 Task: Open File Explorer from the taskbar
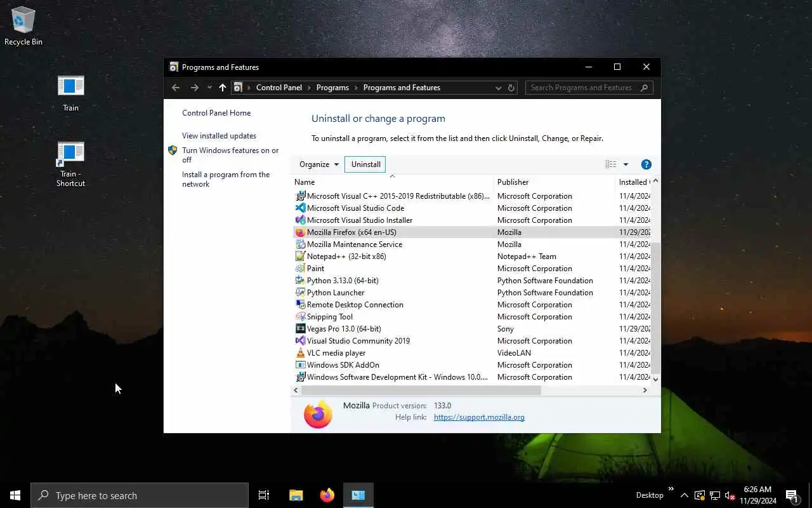point(296,495)
